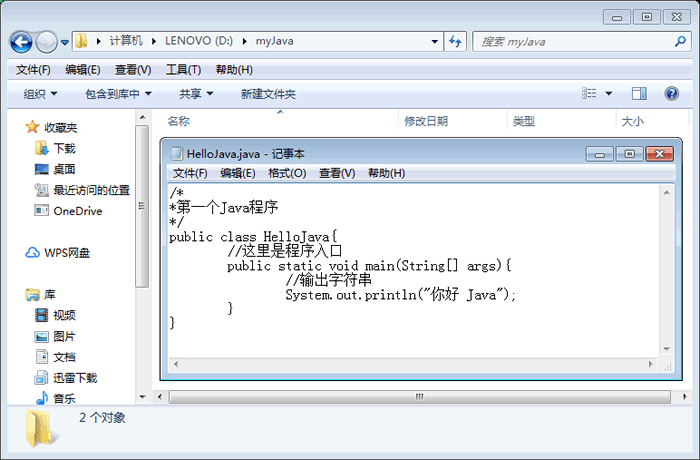Click the 新建文件夹 button
The width and height of the screenshot is (700, 460).
click(268, 94)
